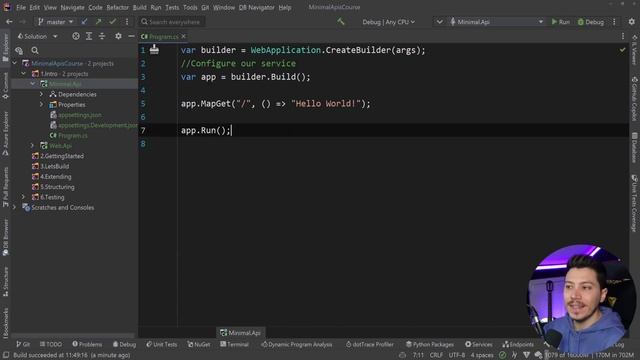Screen dimensions: 640x360
Task: Open the TODO tool window
Action: [x=51, y=344]
